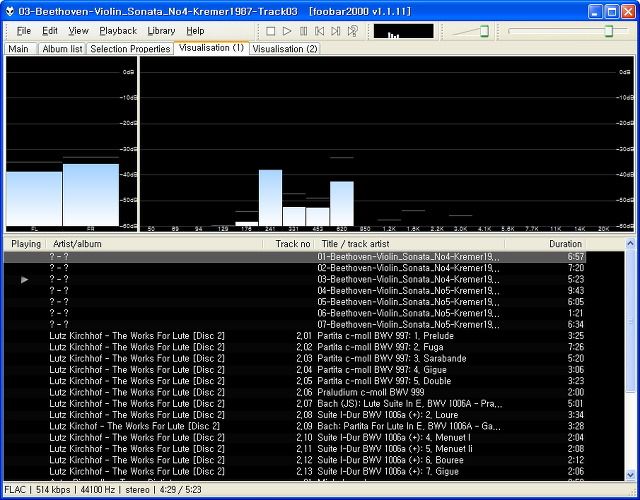Select Partita c-moll BWV 997: 2. Fuga
The height and width of the screenshot is (500, 640).
click(x=295, y=347)
